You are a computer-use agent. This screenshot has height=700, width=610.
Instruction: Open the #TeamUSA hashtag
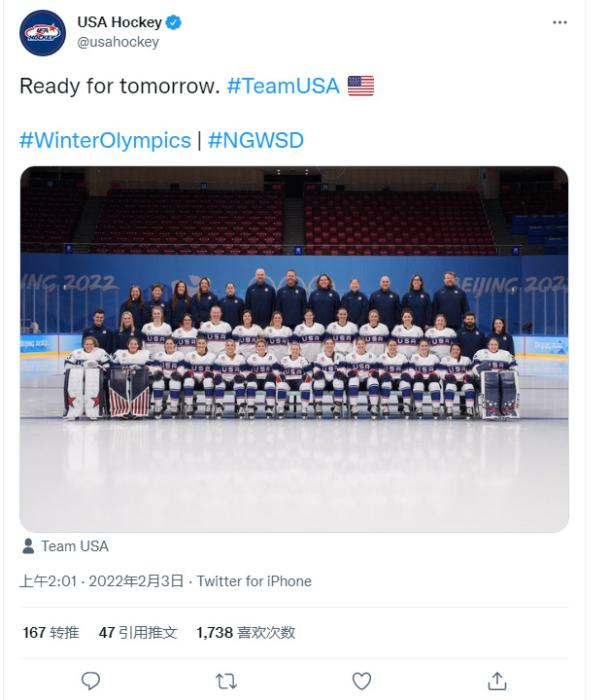283,86
